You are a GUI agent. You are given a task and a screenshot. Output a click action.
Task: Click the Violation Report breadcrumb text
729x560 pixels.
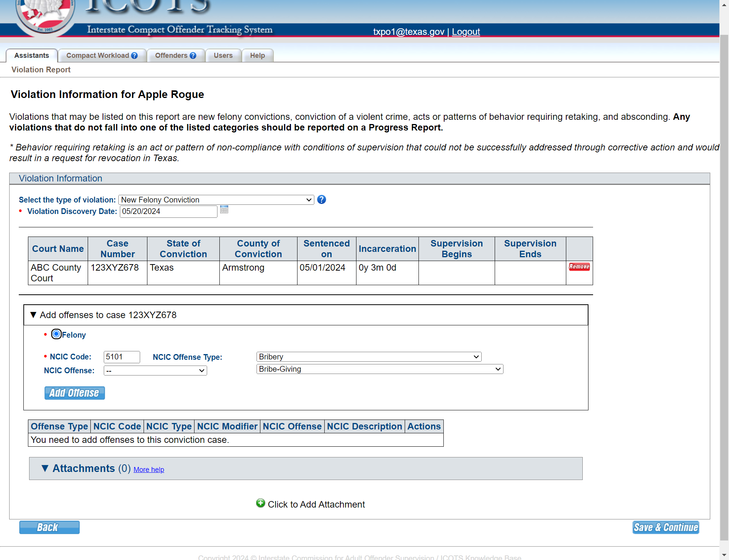click(41, 70)
